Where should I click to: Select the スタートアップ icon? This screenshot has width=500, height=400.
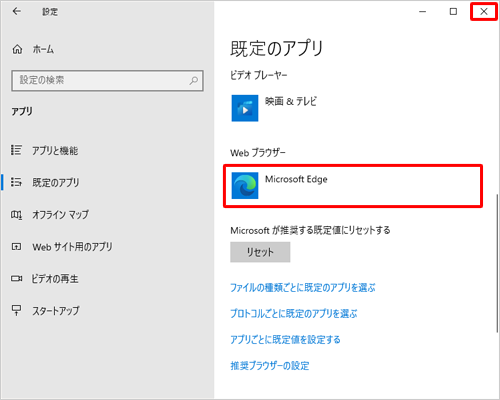pos(16,310)
